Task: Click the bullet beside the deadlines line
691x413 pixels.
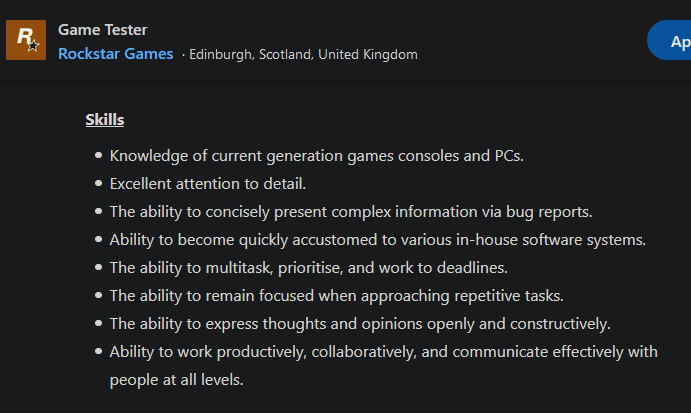Action: (x=98, y=268)
